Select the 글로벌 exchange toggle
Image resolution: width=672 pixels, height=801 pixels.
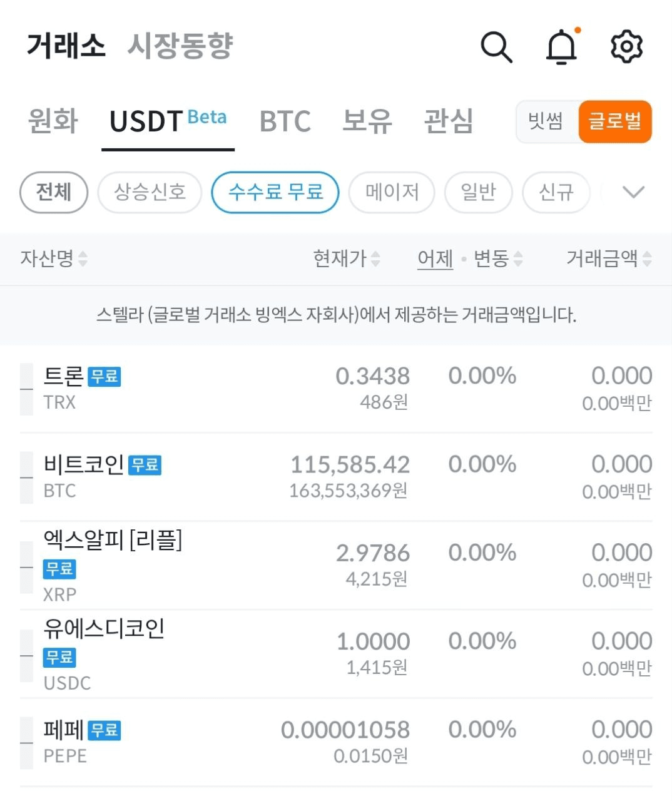pyautogui.click(x=615, y=121)
